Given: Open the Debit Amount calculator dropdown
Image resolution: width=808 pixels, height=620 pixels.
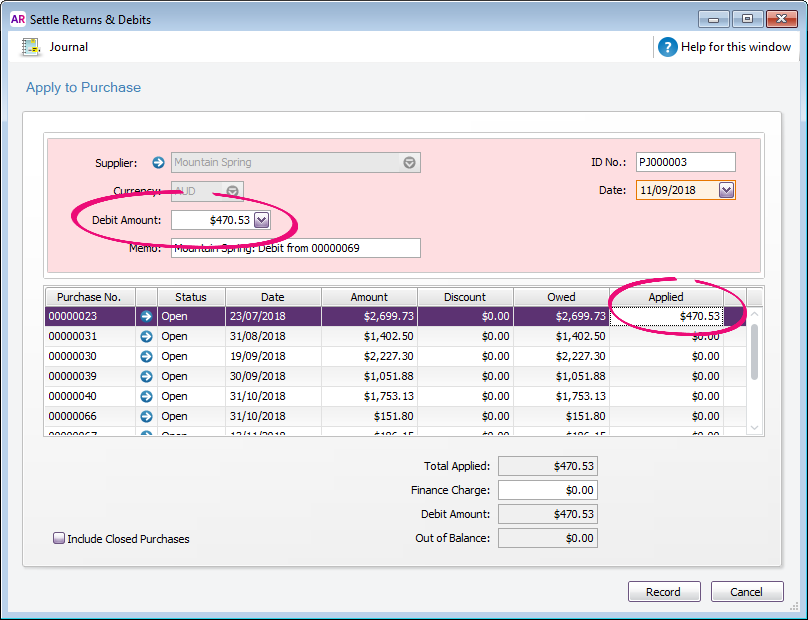Looking at the screenshot, I should [261, 220].
